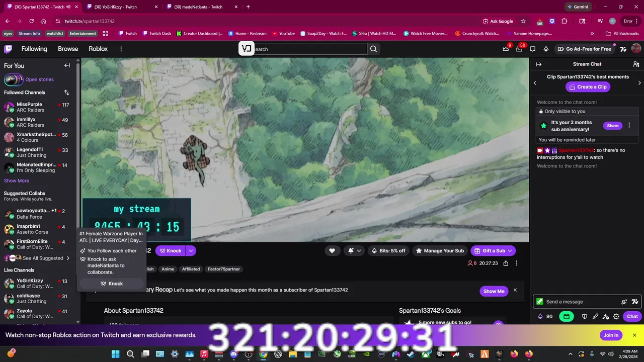The image size is (644, 362).
Task: Expand the Gift a Sub dropdown
Action: 510,250
